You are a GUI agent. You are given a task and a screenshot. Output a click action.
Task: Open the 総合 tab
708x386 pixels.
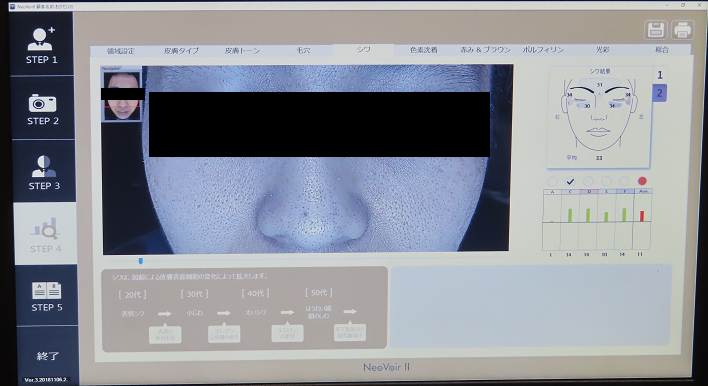(x=661, y=50)
